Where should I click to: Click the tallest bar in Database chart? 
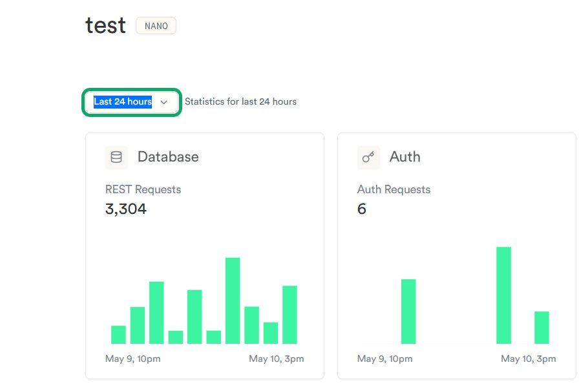click(x=233, y=300)
